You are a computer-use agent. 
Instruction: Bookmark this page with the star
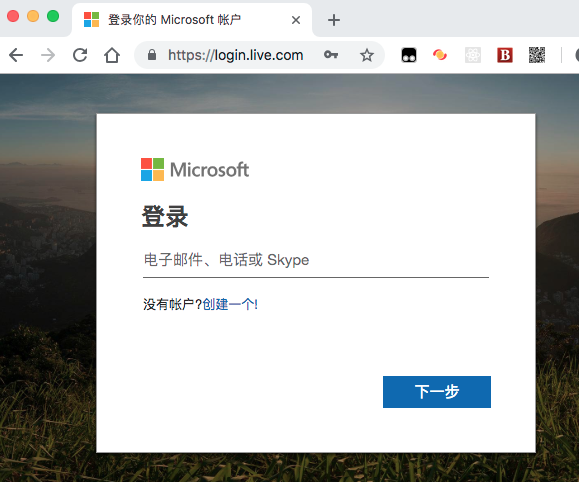[x=367, y=55]
